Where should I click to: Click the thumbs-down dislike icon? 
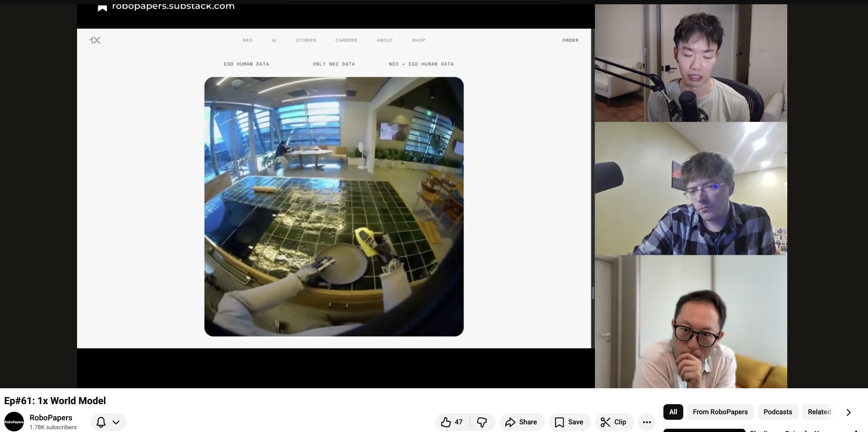point(482,422)
